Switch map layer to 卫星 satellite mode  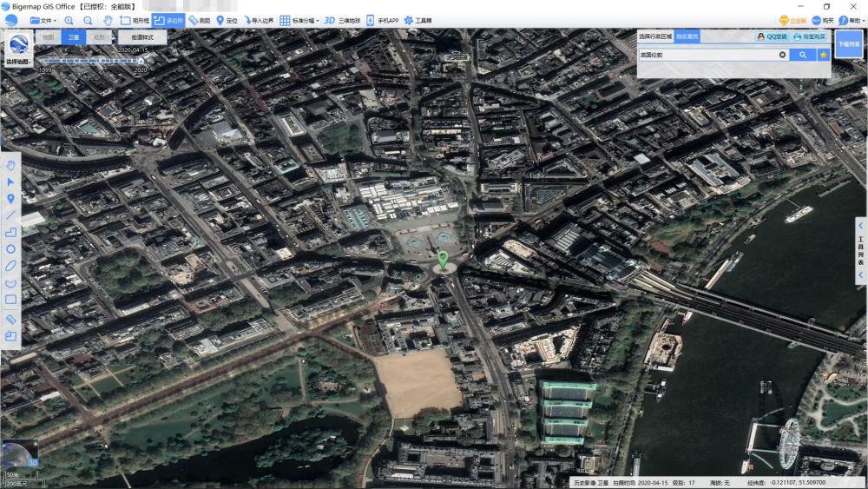(74, 37)
